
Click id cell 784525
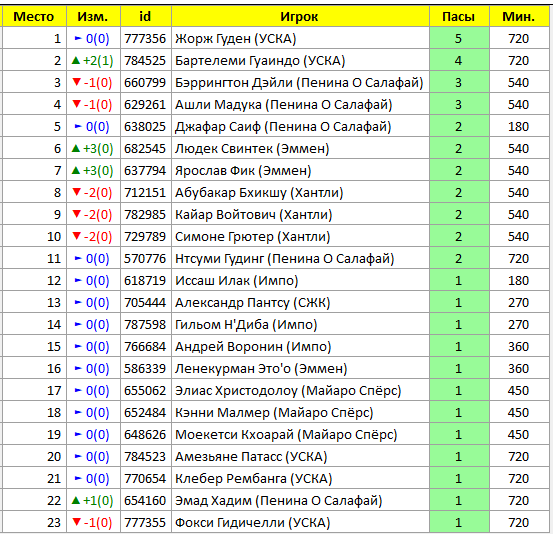click(x=145, y=61)
